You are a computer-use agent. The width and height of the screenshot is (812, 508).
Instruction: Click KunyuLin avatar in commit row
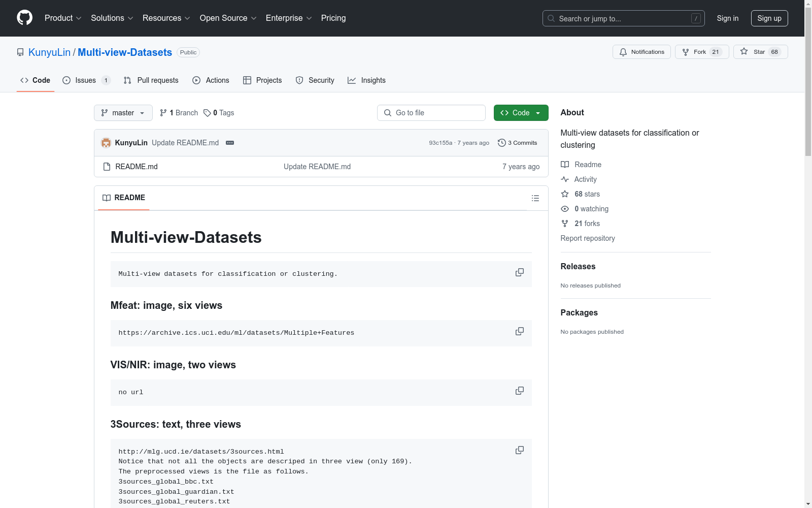(x=106, y=143)
